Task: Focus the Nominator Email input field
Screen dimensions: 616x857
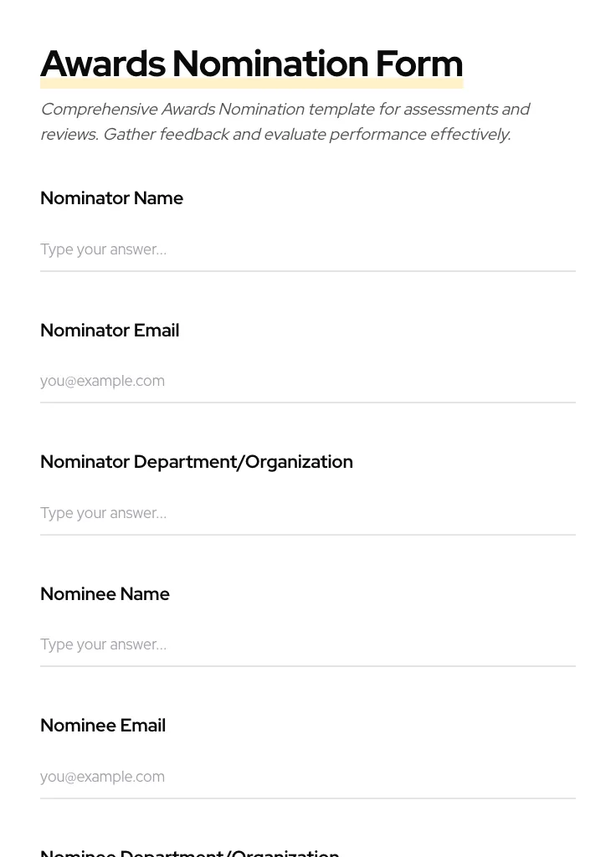Action: 307,381
